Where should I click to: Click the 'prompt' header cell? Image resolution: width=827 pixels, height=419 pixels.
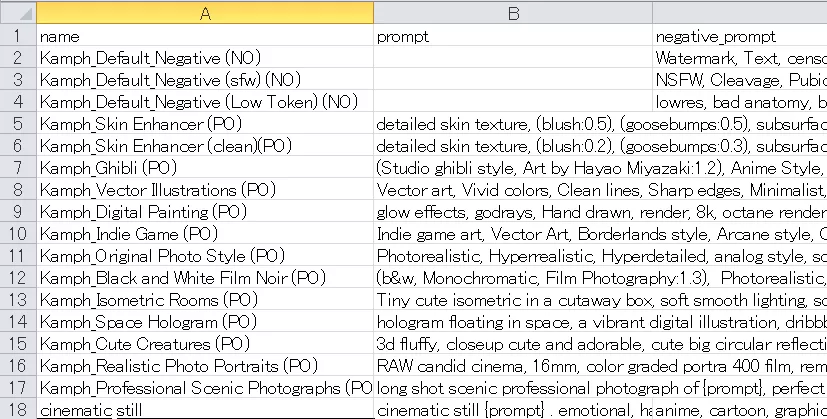513,36
